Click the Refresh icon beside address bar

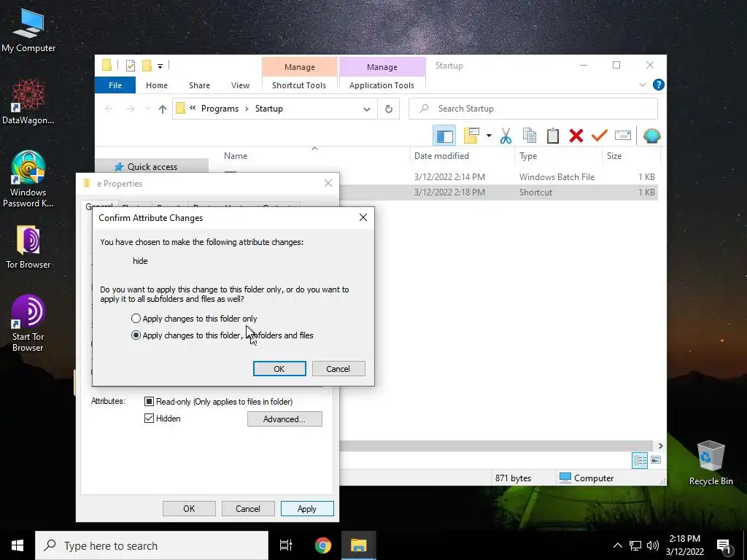tap(388, 109)
